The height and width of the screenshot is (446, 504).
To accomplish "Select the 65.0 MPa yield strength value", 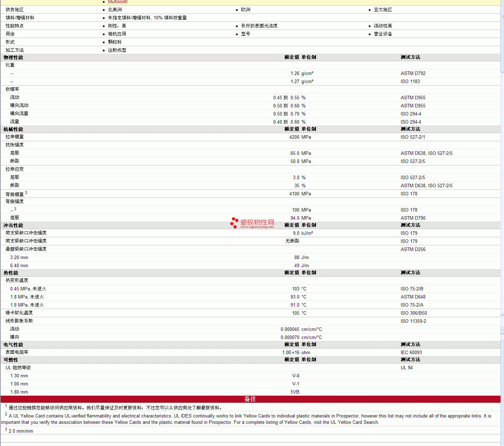I will pos(301,153).
